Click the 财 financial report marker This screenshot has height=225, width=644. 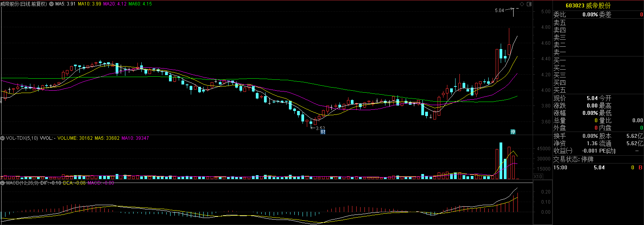pos(323,132)
